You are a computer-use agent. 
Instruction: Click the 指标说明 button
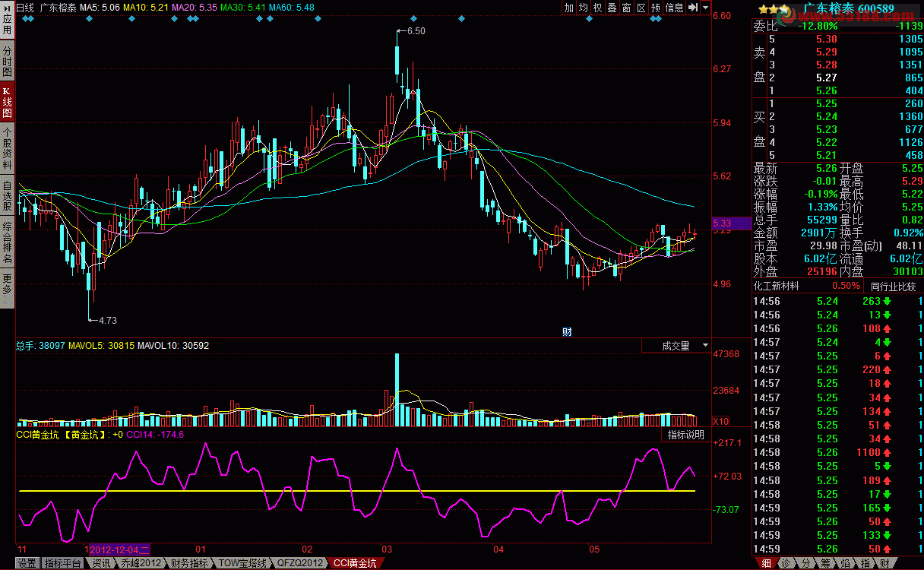(685, 435)
